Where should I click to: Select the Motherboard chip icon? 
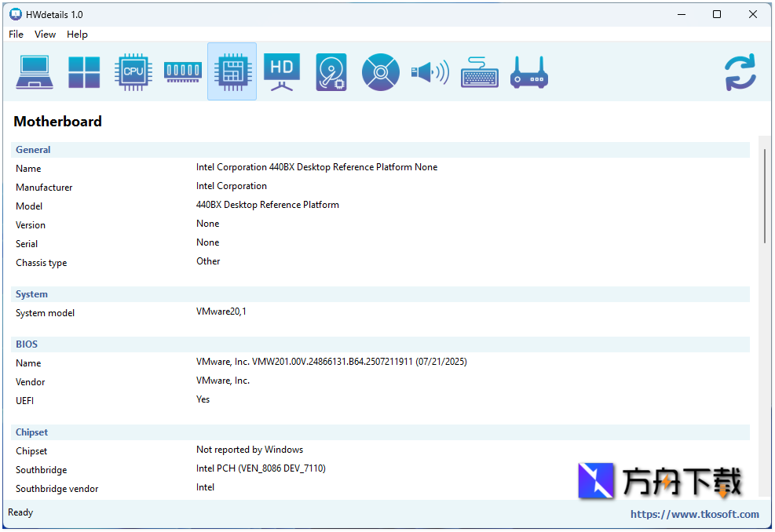(232, 72)
